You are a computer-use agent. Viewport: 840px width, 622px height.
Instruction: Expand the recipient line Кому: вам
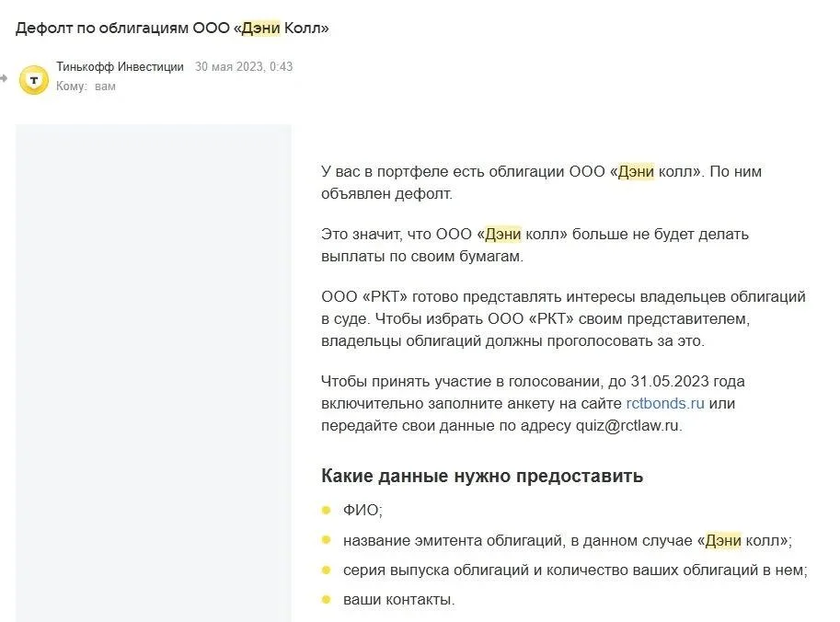coord(86,86)
